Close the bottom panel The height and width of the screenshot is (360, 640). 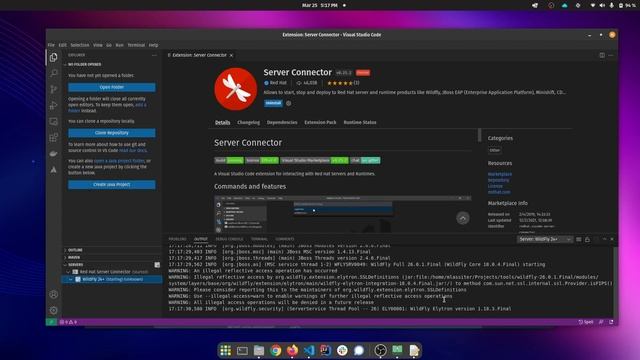(x=612, y=239)
